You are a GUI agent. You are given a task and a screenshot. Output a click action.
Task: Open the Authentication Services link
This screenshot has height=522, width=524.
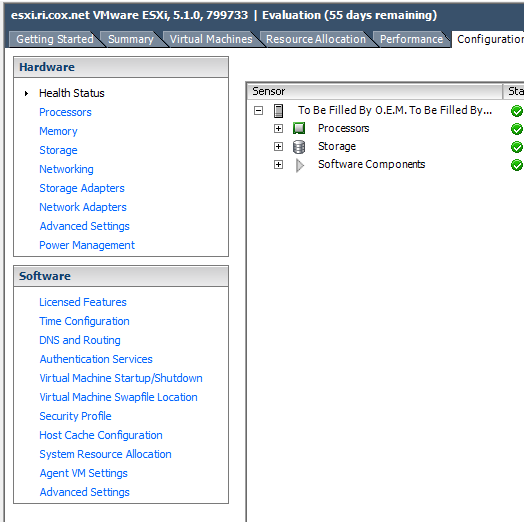point(96,360)
